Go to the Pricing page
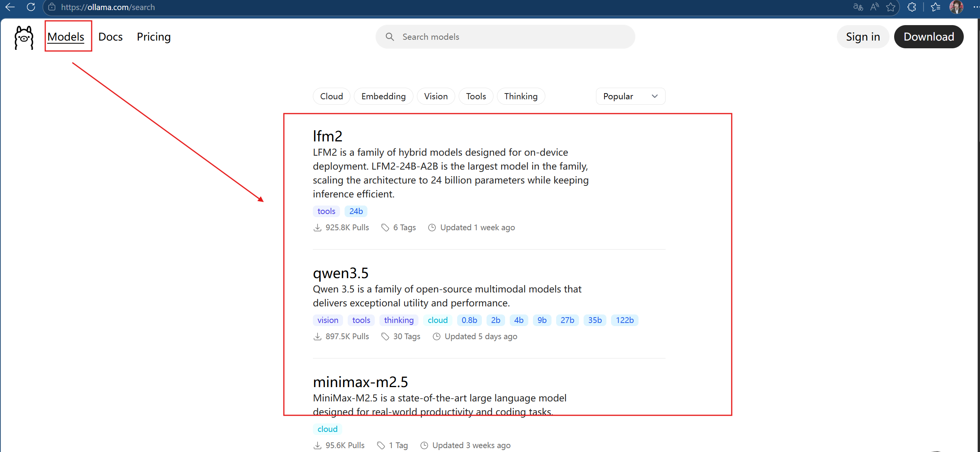 click(x=154, y=37)
